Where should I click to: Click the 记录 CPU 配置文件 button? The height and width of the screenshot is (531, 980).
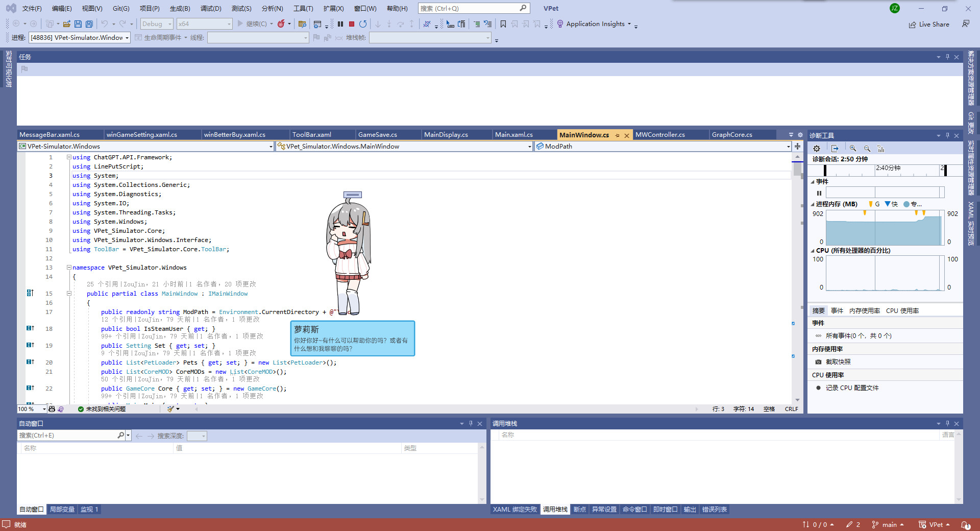[x=851, y=388]
